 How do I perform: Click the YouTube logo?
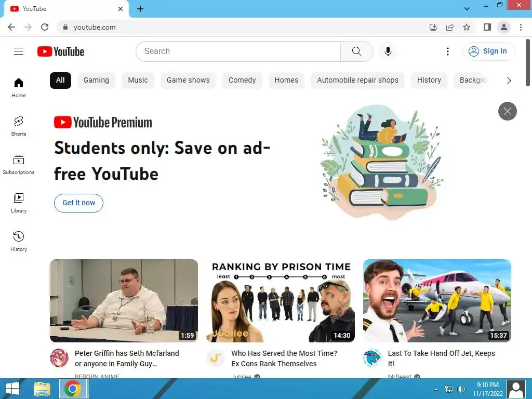click(x=61, y=51)
